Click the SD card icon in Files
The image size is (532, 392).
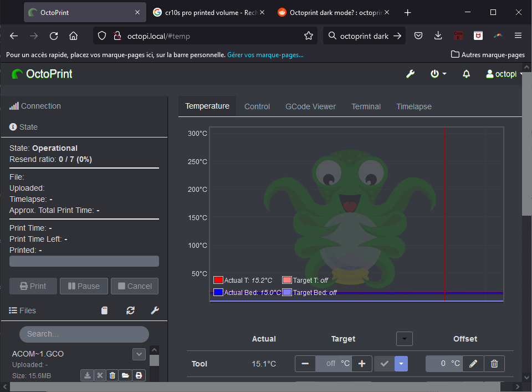tap(105, 310)
